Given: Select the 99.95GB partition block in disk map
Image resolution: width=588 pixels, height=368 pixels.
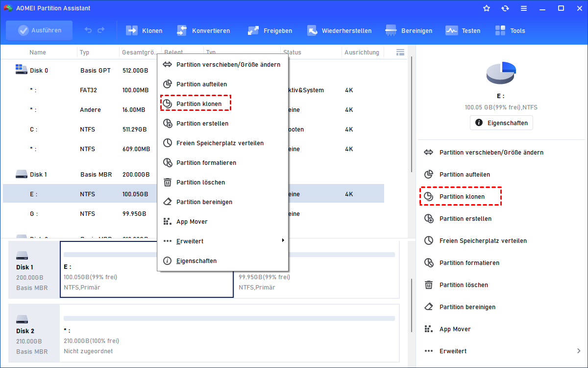Looking at the screenshot, I should point(316,269).
